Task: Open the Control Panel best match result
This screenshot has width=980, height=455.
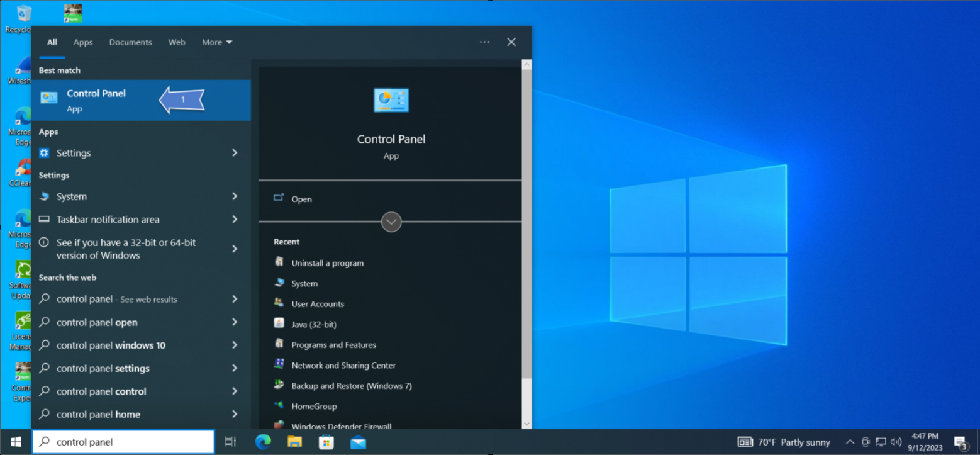Action: [141, 100]
